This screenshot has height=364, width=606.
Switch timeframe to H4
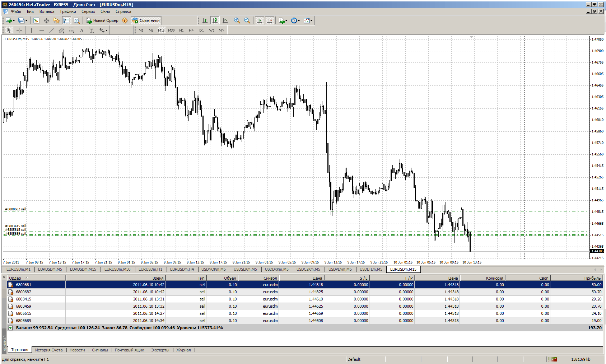191,30
